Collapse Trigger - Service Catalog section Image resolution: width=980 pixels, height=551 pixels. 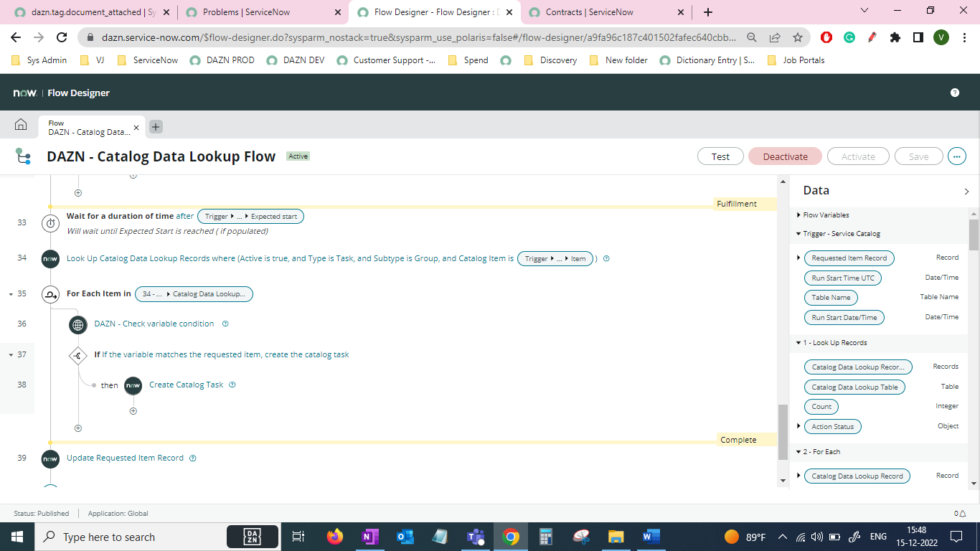[798, 234]
